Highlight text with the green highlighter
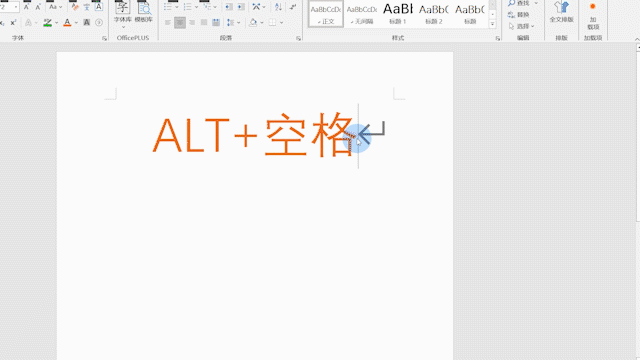640x360 pixels. [48, 22]
